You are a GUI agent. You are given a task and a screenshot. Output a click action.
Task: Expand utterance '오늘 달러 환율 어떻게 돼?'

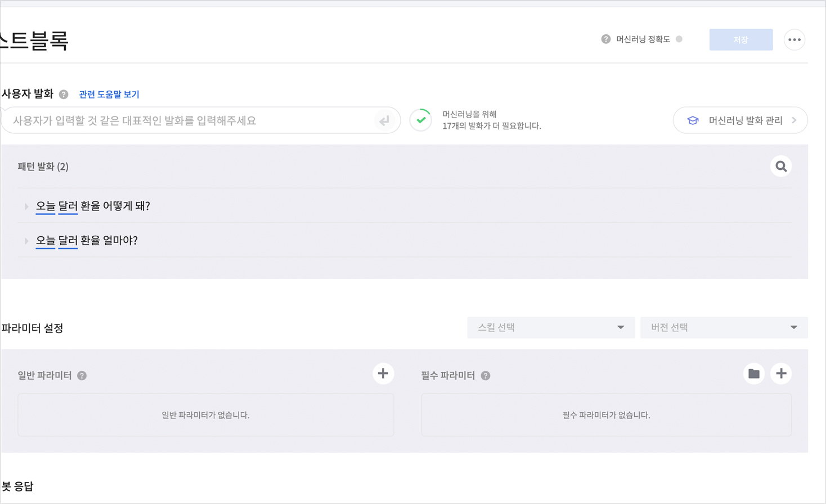pyautogui.click(x=26, y=206)
